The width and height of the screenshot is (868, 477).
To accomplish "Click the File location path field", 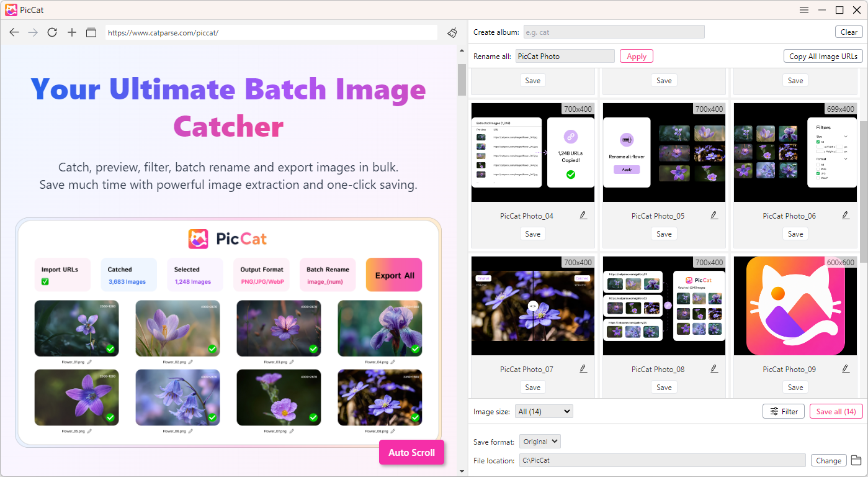I will point(663,460).
